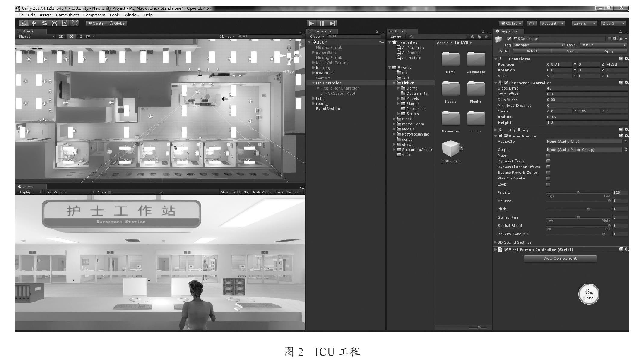The height and width of the screenshot is (362, 644).
Task: Click the Step frame button
Action: point(332,23)
